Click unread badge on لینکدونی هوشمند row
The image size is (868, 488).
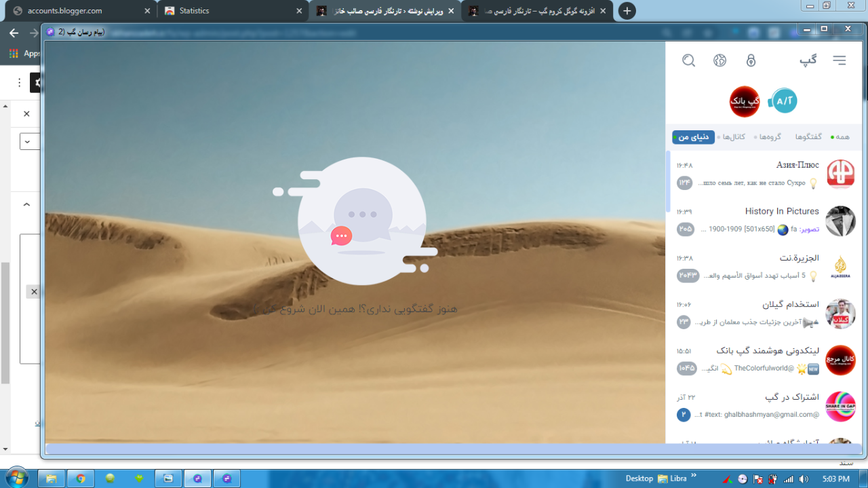[686, 369]
